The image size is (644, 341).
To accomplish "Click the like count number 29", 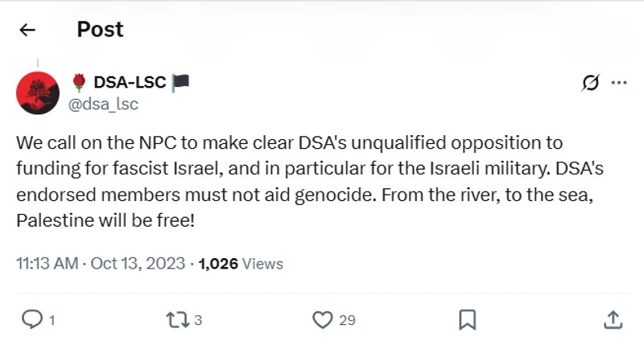I will tap(347, 320).
